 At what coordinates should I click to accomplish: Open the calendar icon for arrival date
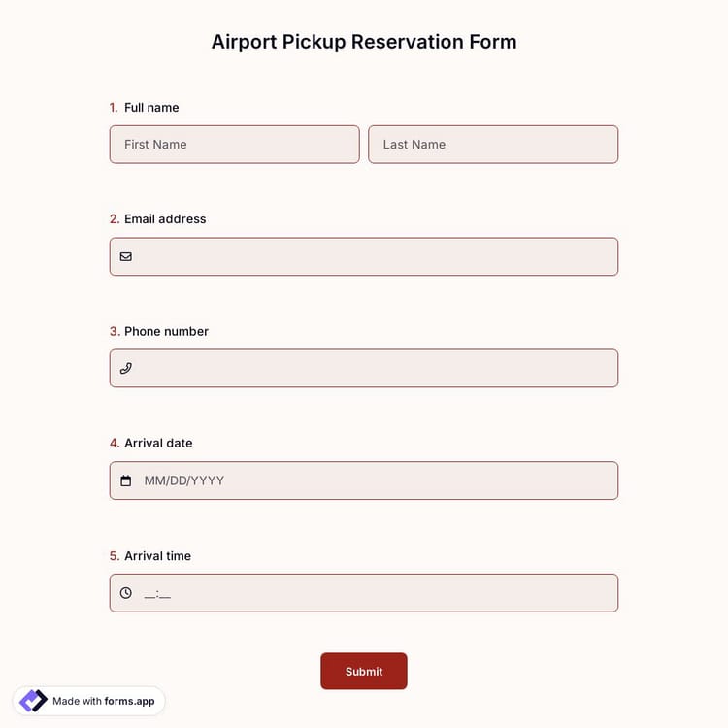pos(125,480)
